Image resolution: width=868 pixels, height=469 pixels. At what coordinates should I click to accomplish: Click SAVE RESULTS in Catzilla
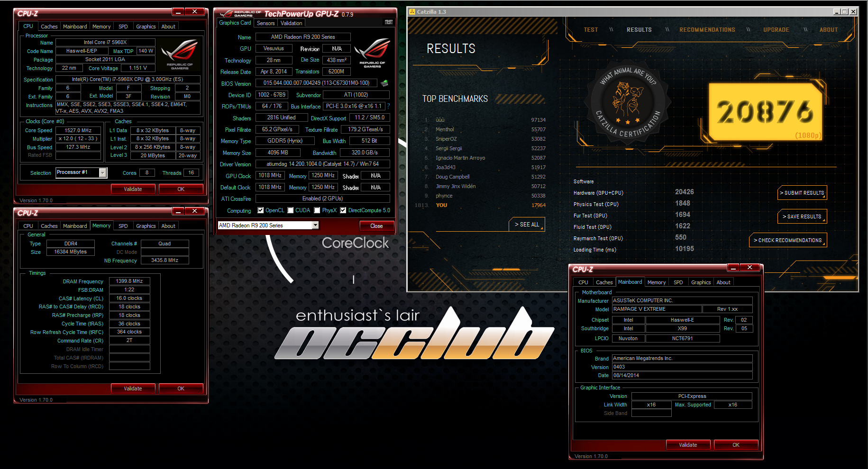[802, 216]
